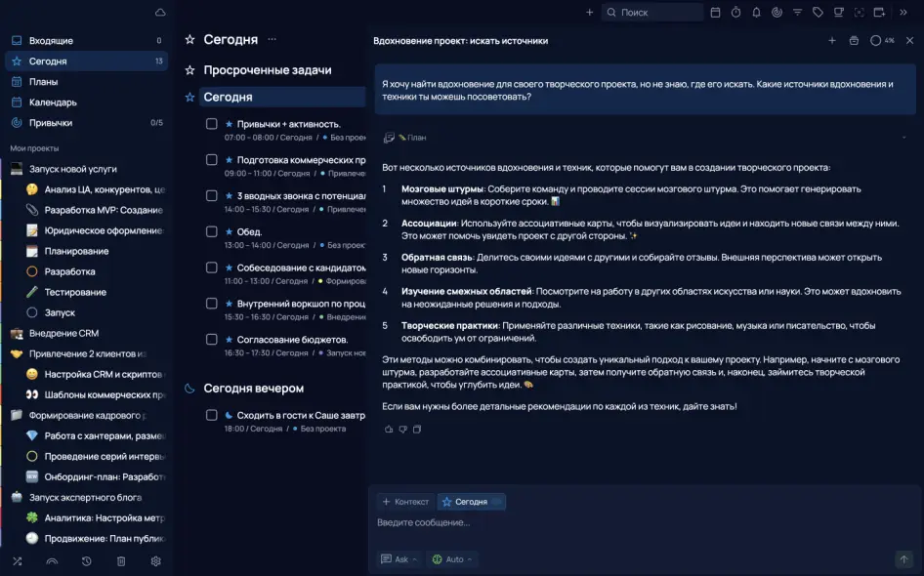Click the filter icon in top toolbar

797,13
